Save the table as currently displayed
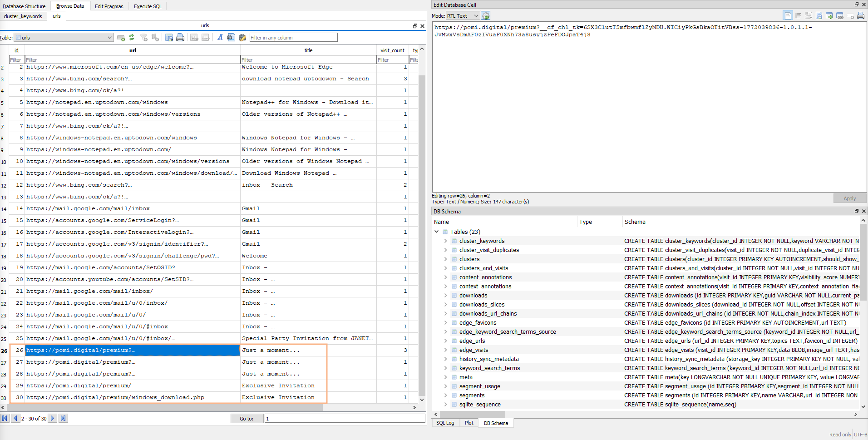The image size is (868, 440). click(x=169, y=38)
